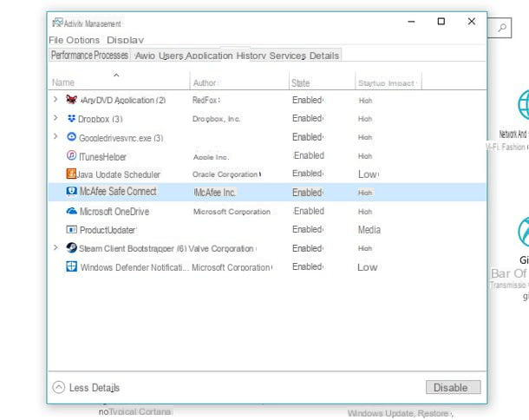Click Oracle Corporation author cell
The height and width of the screenshot is (420, 529).
[225, 174]
